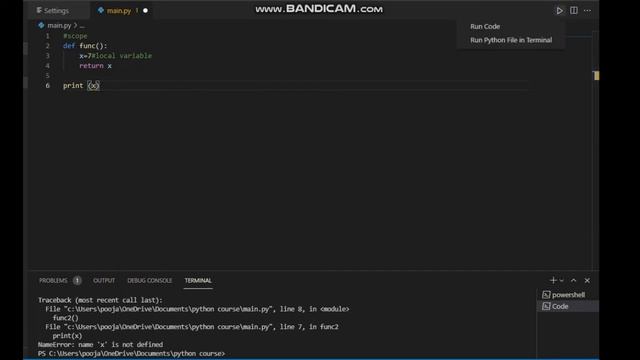Click the NameError message in terminal
Image resolution: width=640 pixels, height=360 pixels.
100,344
